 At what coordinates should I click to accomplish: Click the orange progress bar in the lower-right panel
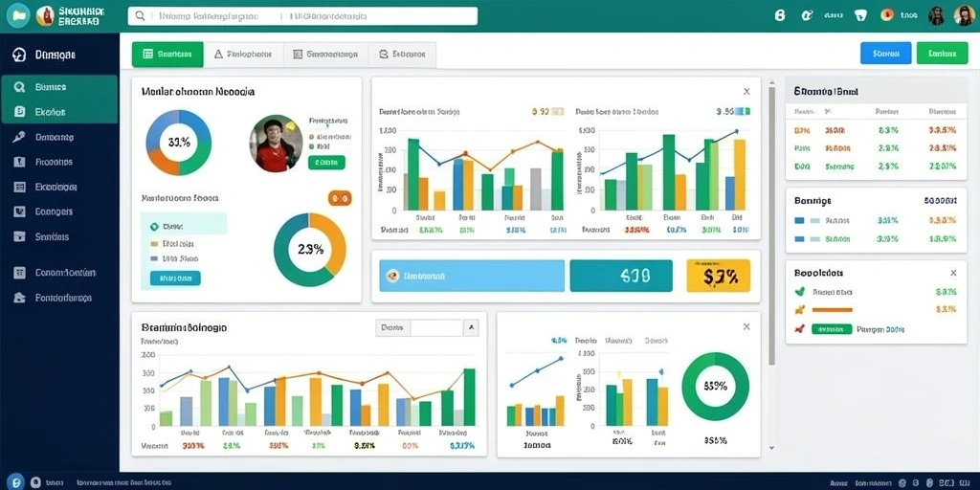(832, 309)
